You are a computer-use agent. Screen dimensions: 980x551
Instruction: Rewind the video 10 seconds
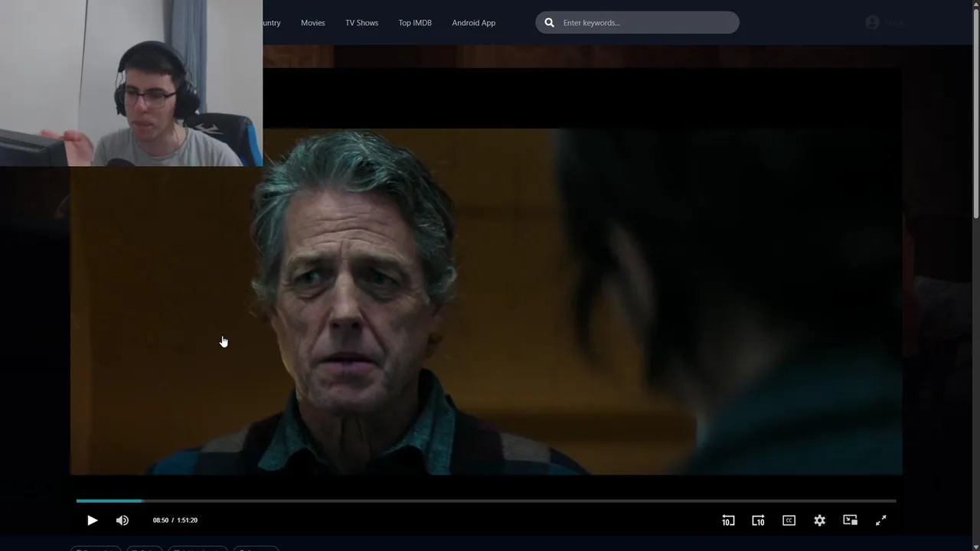pyautogui.click(x=728, y=520)
